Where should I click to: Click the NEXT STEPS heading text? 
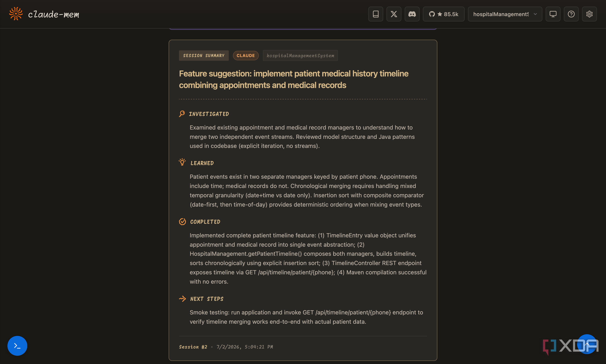(x=207, y=299)
